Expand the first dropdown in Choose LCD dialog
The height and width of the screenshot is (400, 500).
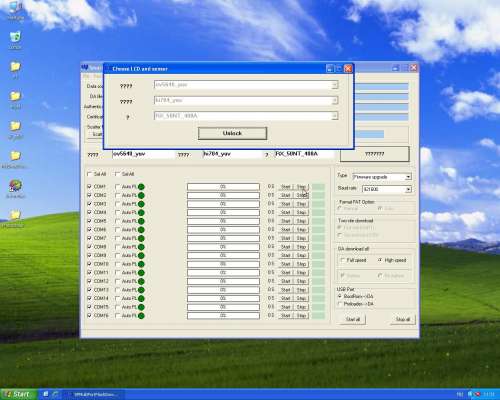[335, 85]
